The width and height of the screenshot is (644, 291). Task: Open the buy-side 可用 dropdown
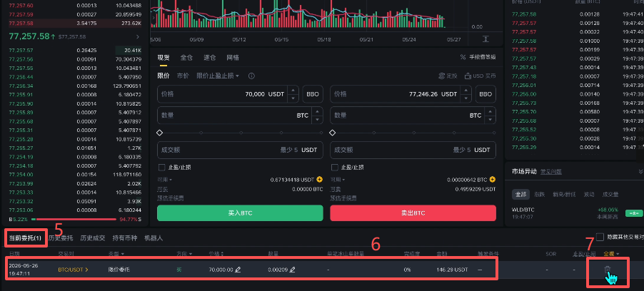click(164, 180)
